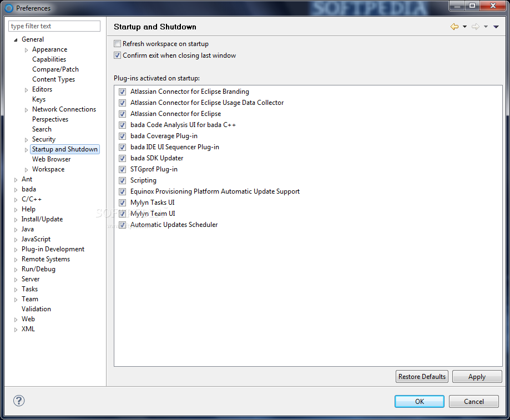Select the Team category

pyautogui.click(x=29, y=299)
